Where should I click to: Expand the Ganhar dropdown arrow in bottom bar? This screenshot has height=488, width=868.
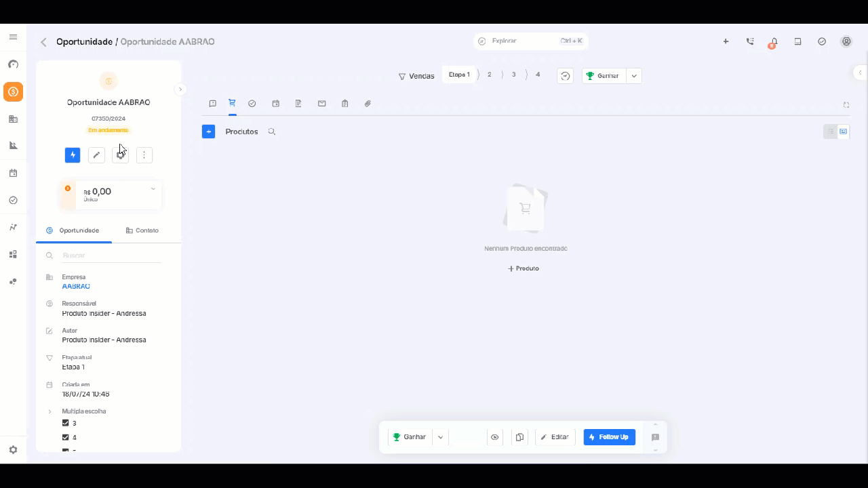click(440, 437)
